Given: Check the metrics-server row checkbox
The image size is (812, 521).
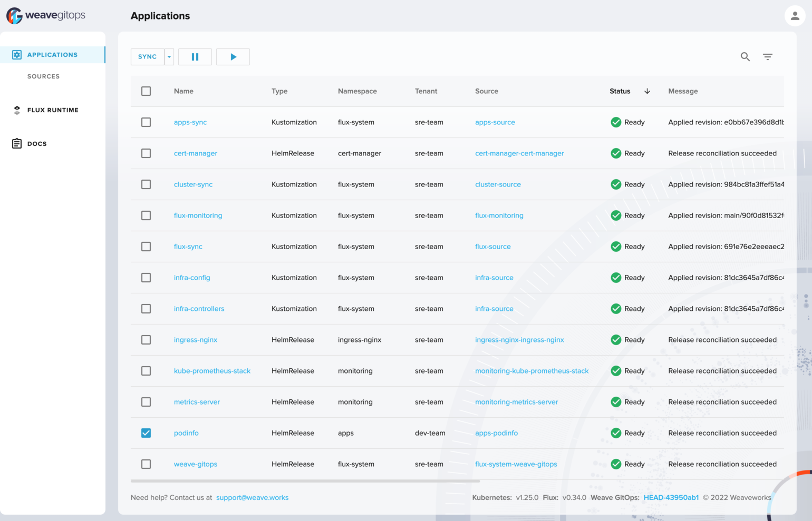Looking at the screenshot, I should 146,402.
